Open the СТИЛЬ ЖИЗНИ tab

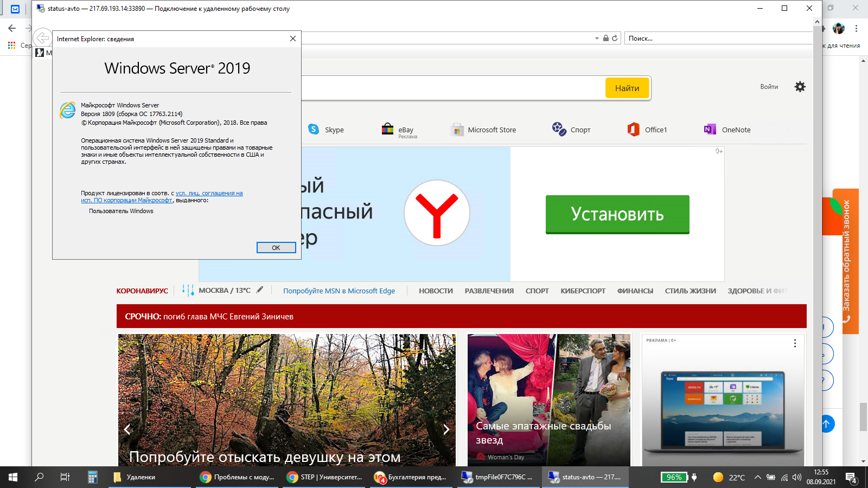coord(691,291)
